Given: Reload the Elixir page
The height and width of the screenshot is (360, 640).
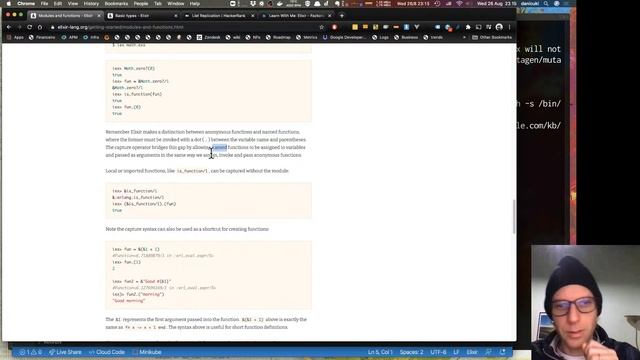Looking at the screenshot, I should [x=29, y=27].
